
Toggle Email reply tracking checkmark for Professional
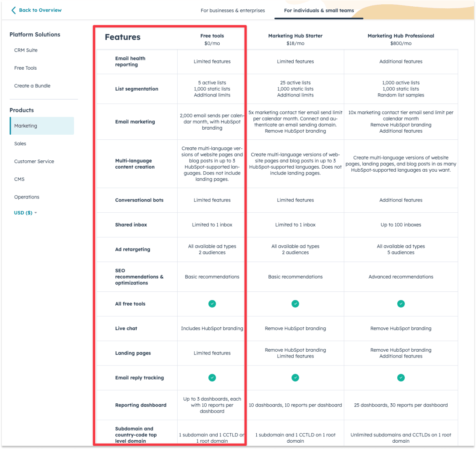click(401, 377)
